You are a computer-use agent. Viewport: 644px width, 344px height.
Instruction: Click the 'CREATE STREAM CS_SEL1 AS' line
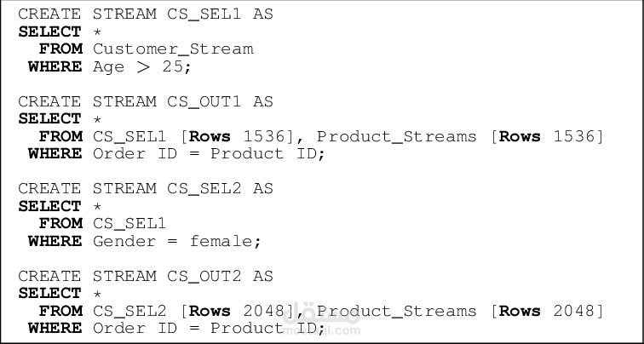pos(146,14)
